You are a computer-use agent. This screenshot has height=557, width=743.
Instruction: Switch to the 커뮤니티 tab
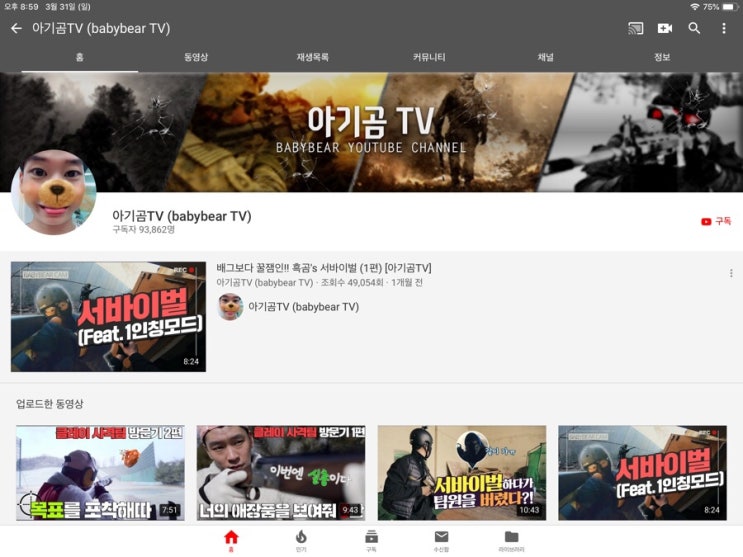tap(429, 57)
